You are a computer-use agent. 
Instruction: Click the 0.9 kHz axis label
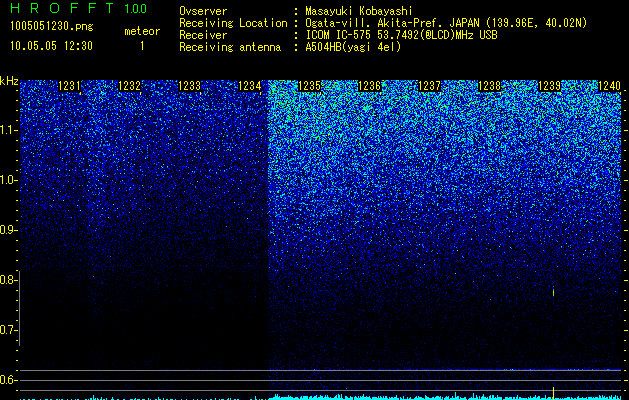click(8, 230)
